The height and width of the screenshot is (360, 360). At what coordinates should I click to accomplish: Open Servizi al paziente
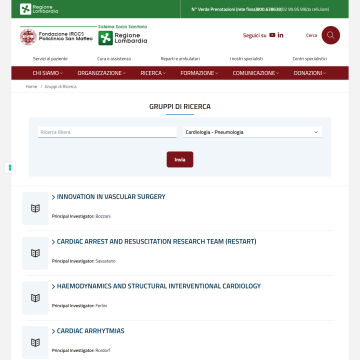pyautogui.click(x=50, y=59)
